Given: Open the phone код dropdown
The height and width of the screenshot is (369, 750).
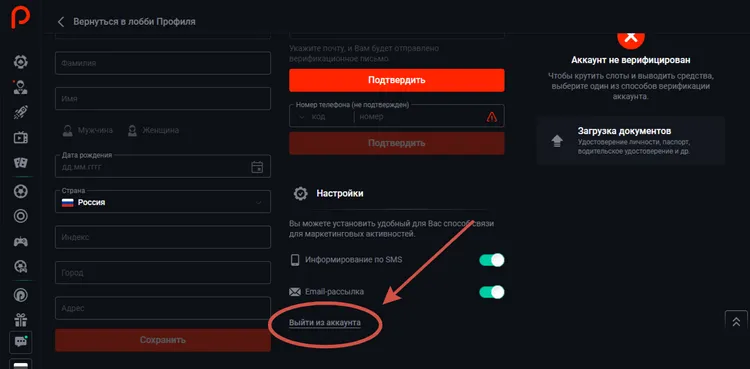Looking at the screenshot, I should click(x=320, y=117).
